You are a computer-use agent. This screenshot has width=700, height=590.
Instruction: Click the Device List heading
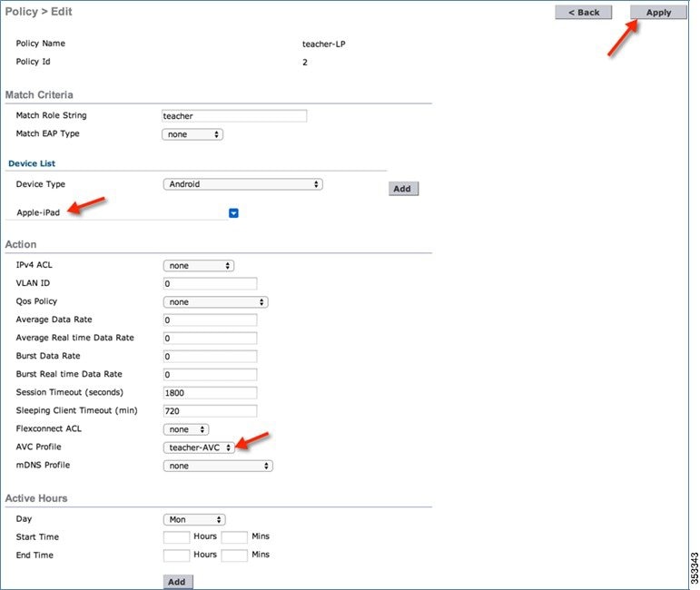pyautogui.click(x=32, y=163)
